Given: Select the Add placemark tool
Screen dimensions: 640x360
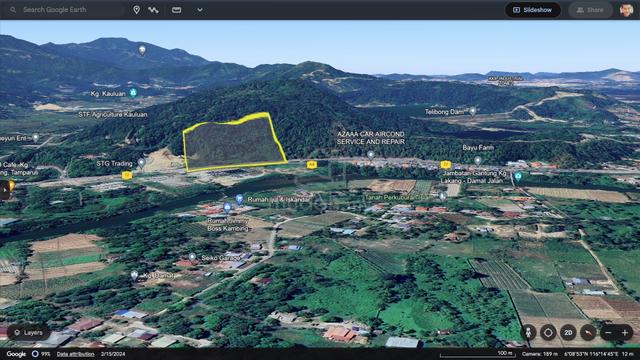Looking at the screenshot, I should click(136, 10).
